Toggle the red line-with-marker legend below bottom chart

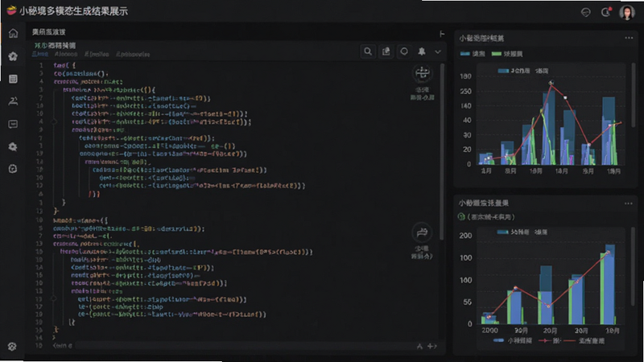(x=545, y=340)
